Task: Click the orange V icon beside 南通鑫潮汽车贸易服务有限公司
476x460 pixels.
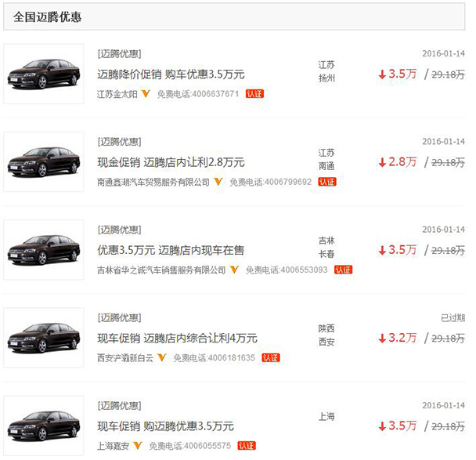Action: click(x=218, y=182)
